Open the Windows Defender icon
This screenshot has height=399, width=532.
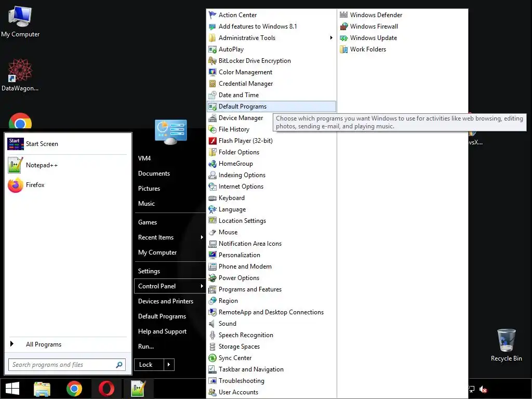coord(344,15)
